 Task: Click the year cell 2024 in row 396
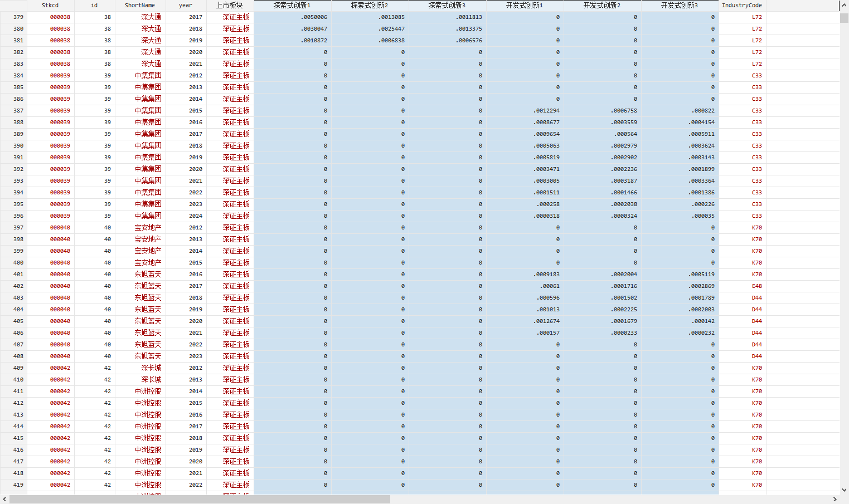pyautogui.click(x=195, y=216)
